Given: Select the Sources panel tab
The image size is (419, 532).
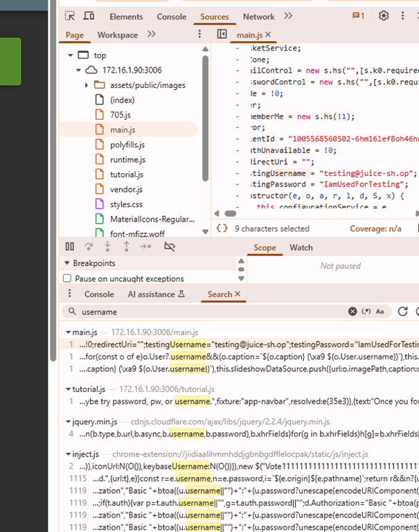Looking at the screenshot, I should click(x=215, y=17).
